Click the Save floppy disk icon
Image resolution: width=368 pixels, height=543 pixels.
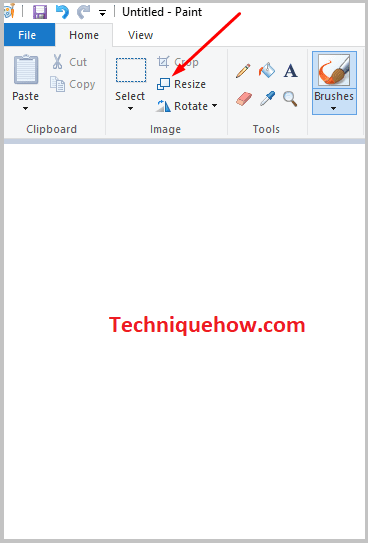(40, 12)
